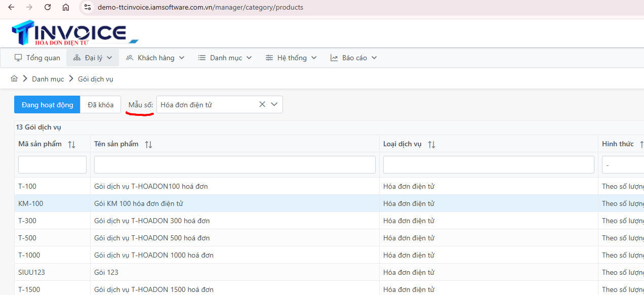Viewport: 644px width, 295px height.
Task: Click the people icon beside Khách hàng
Action: (x=130, y=58)
